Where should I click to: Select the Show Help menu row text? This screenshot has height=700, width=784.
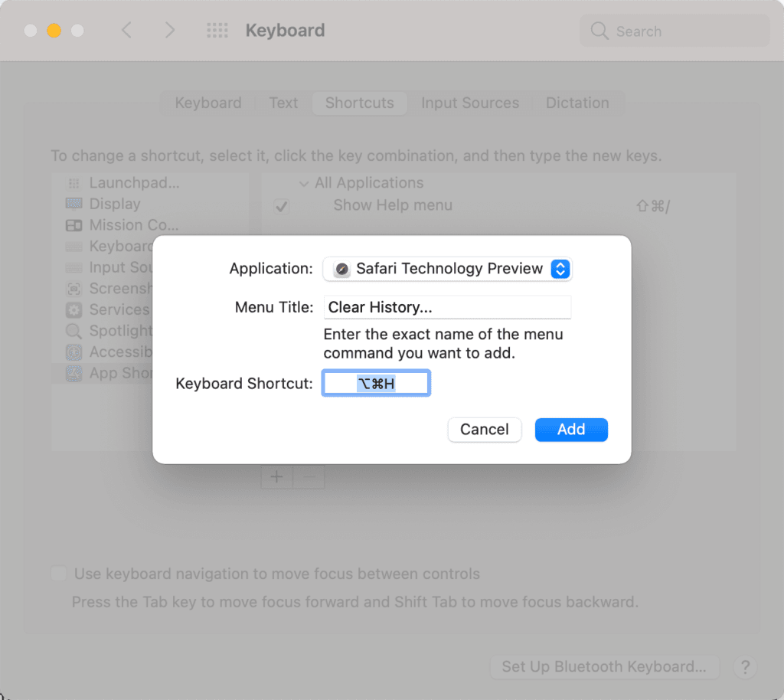click(x=393, y=205)
